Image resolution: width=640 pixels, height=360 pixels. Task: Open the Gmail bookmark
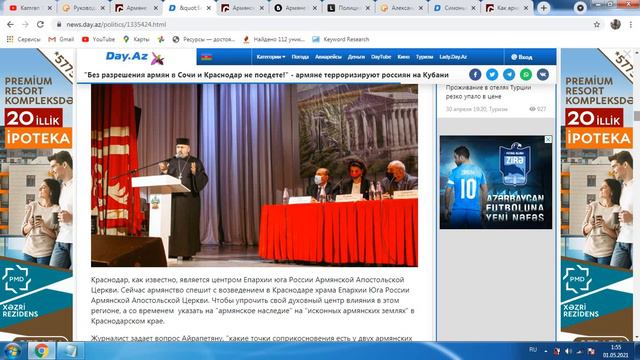coord(61,39)
